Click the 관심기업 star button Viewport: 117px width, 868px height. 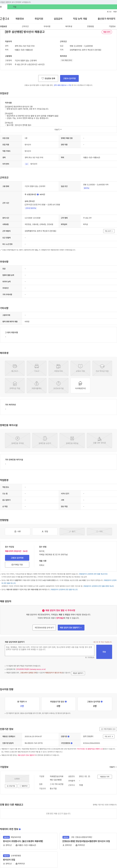point(11,786)
